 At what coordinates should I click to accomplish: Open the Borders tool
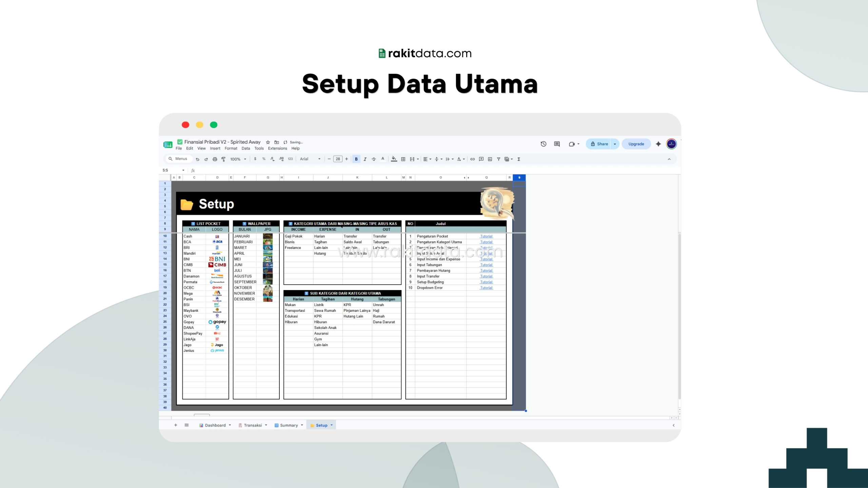(403, 159)
